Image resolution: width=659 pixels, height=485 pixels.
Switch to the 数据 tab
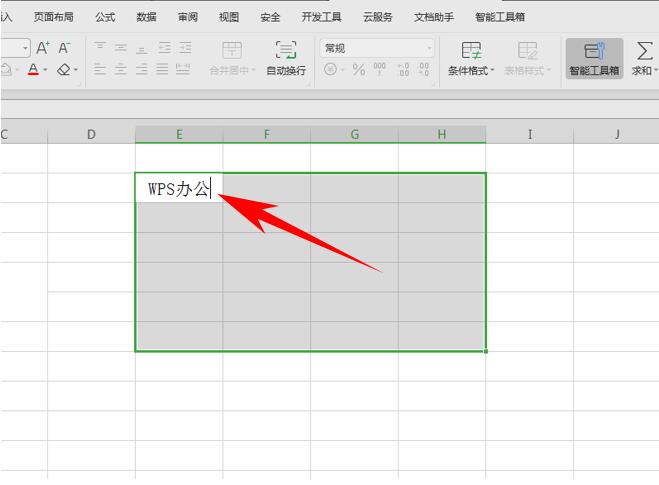point(146,17)
